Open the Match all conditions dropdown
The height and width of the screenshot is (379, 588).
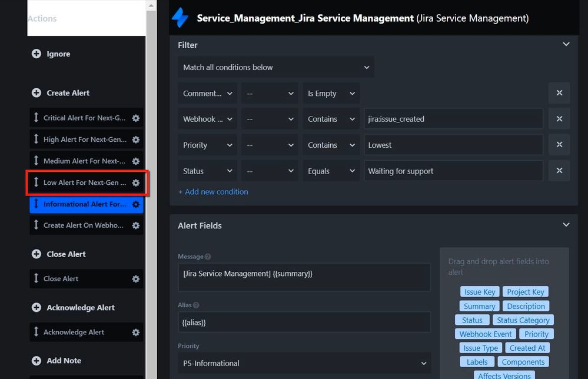275,68
